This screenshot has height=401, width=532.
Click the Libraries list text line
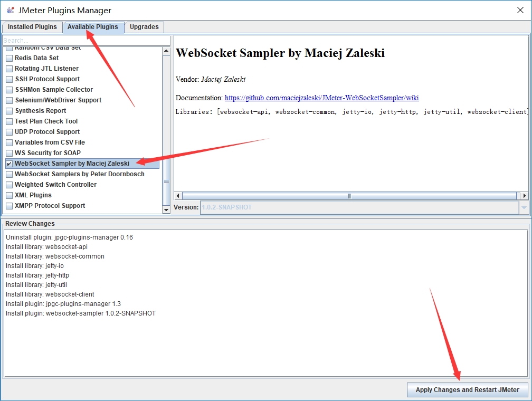coord(351,112)
